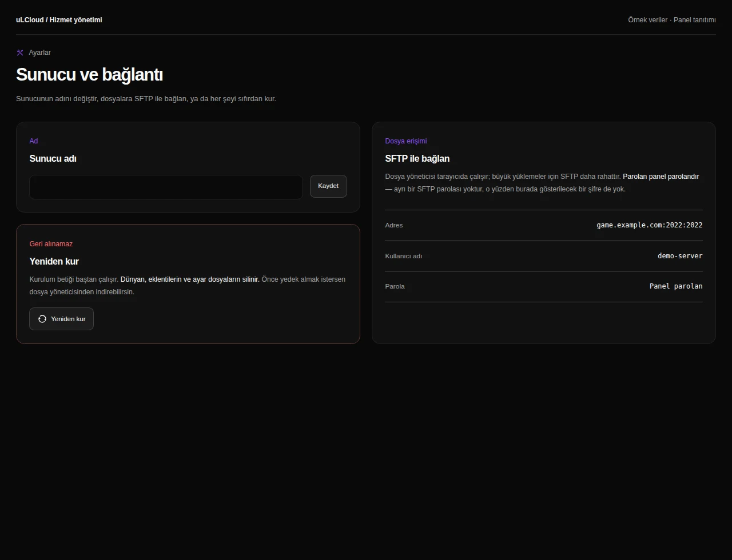Save the server name with Kaydet

[x=328, y=186]
